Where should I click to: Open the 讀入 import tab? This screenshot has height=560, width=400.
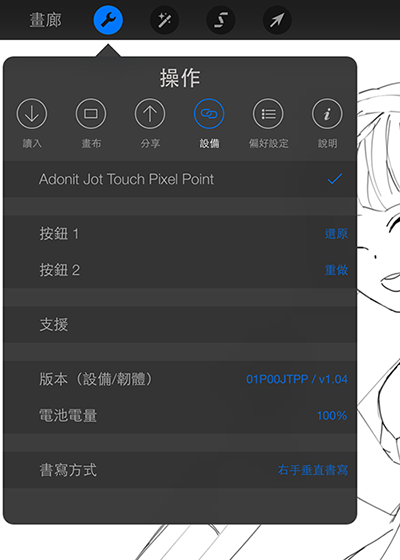click(x=32, y=123)
